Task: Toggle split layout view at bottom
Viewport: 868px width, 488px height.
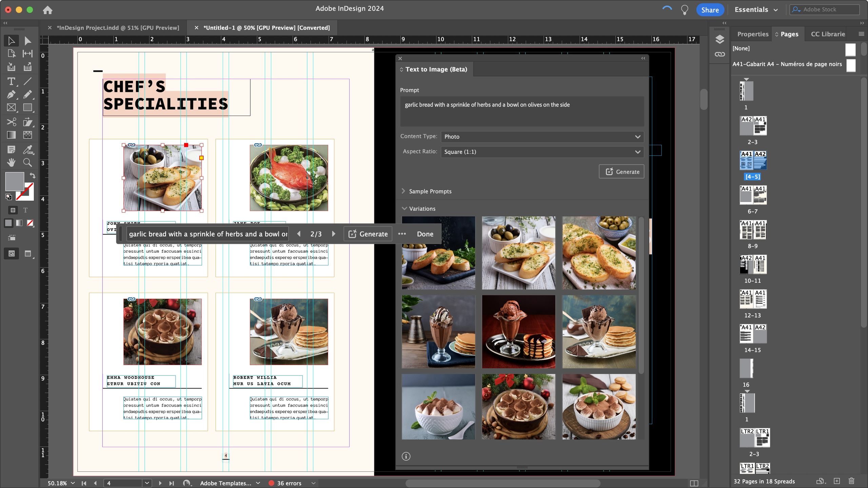Action: click(694, 483)
